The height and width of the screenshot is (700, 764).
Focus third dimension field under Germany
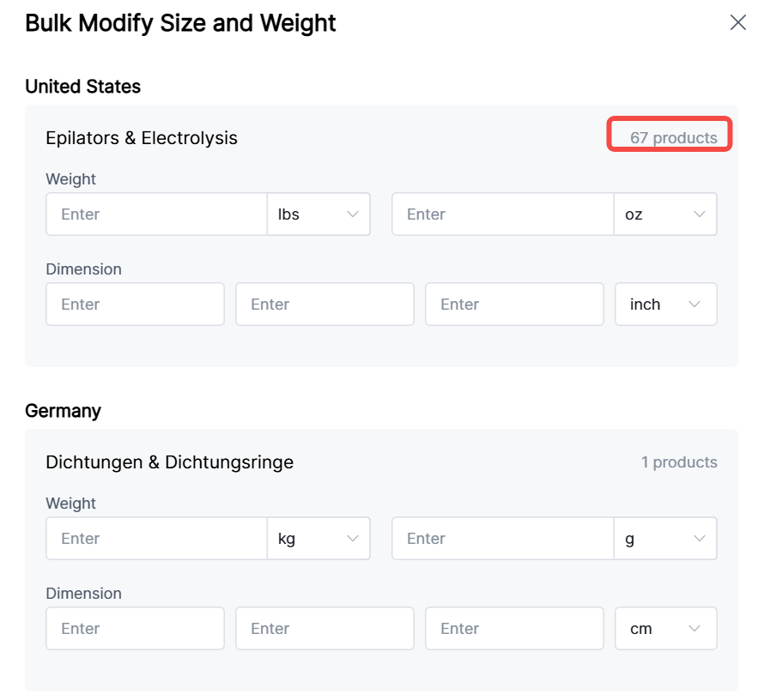click(x=514, y=629)
